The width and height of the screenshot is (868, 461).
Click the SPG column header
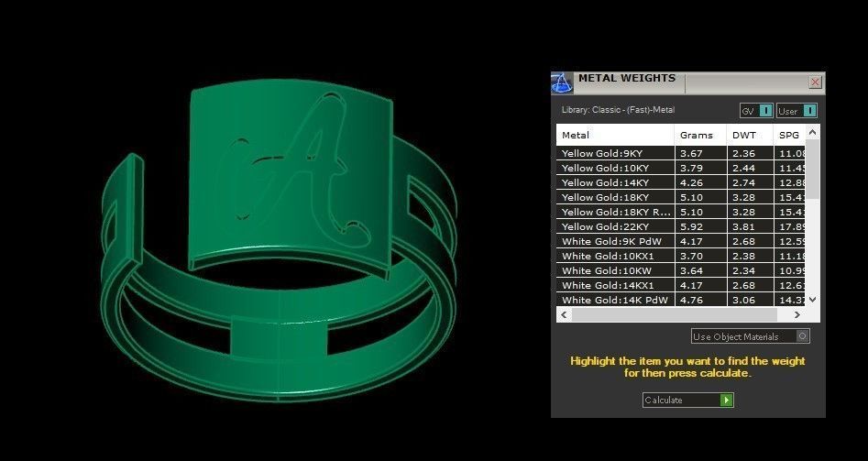click(789, 135)
